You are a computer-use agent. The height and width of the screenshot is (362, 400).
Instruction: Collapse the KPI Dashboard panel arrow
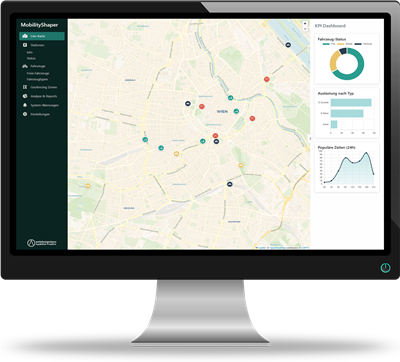(310, 138)
